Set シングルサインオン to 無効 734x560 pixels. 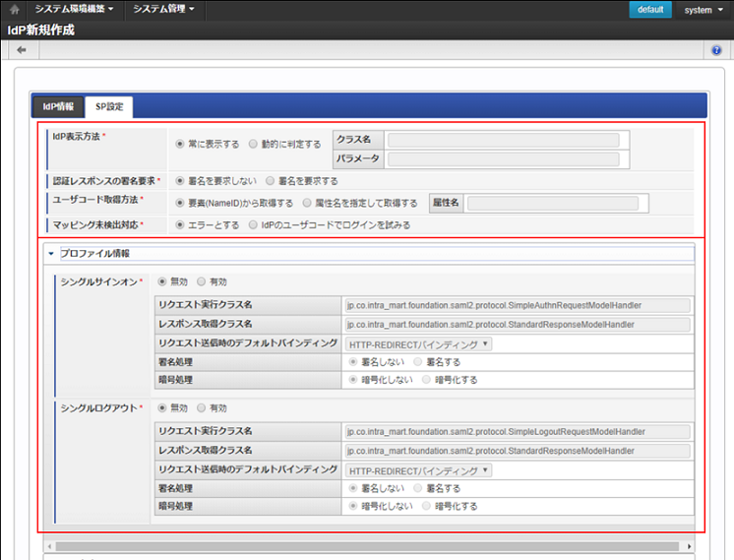pyautogui.click(x=162, y=281)
